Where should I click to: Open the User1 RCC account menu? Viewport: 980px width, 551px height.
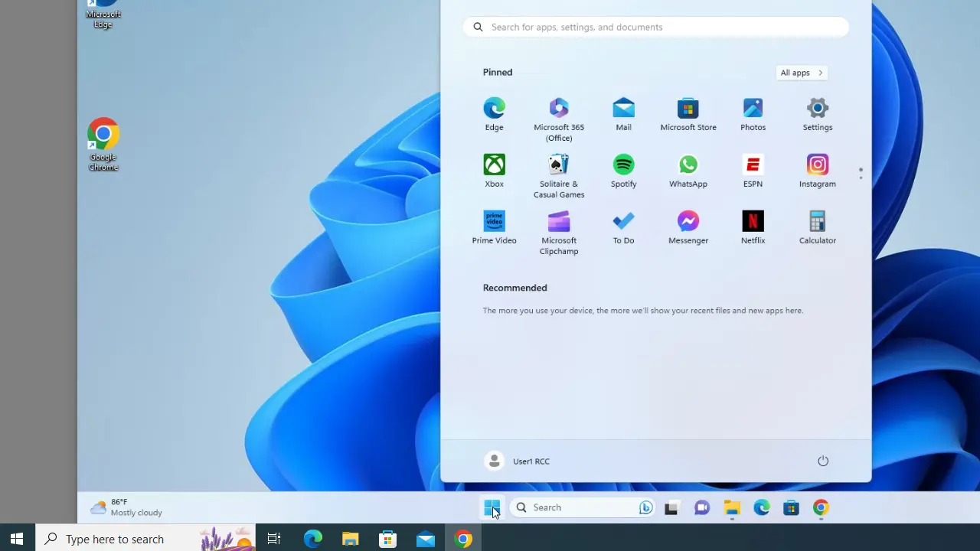tap(518, 461)
